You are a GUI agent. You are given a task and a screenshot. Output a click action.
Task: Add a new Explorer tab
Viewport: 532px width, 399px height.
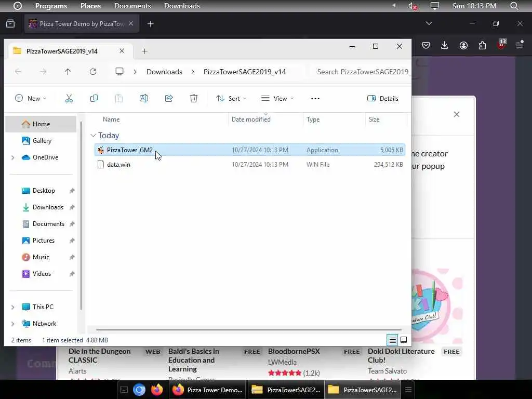pos(144,51)
